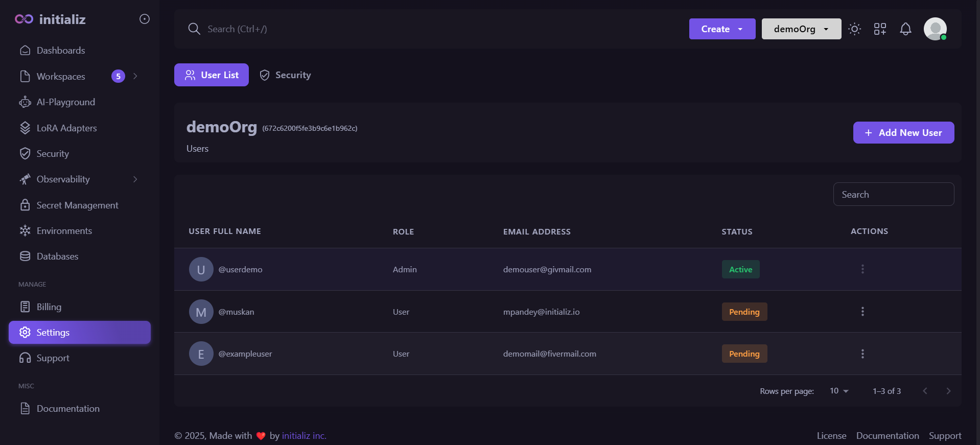Open the Create dropdown button
This screenshot has width=980, height=445.
coord(722,29)
